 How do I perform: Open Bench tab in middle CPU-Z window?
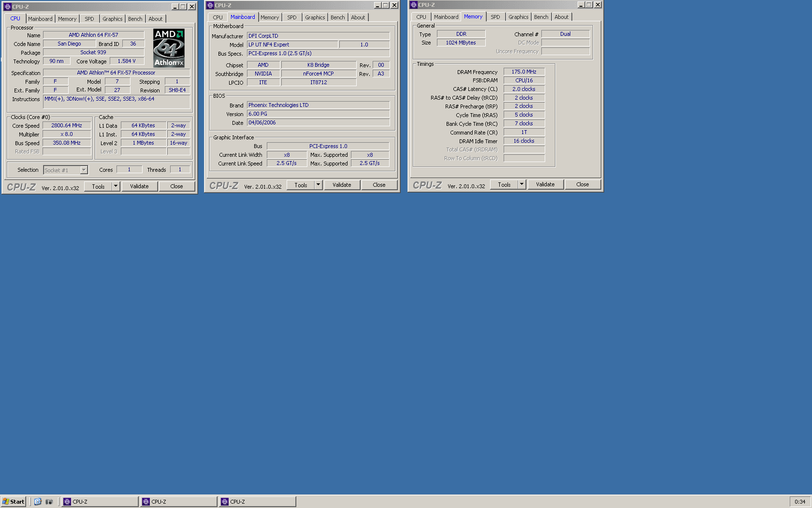point(338,17)
